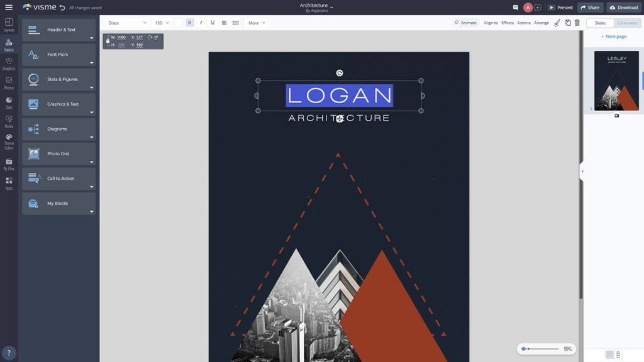644x362 pixels.
Task: Click the New page link
Action: coord(614,36)
